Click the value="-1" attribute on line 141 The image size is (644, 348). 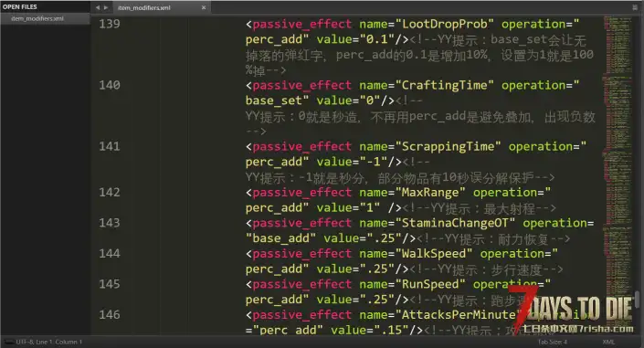pyautogui.click(x=352, y=162)
